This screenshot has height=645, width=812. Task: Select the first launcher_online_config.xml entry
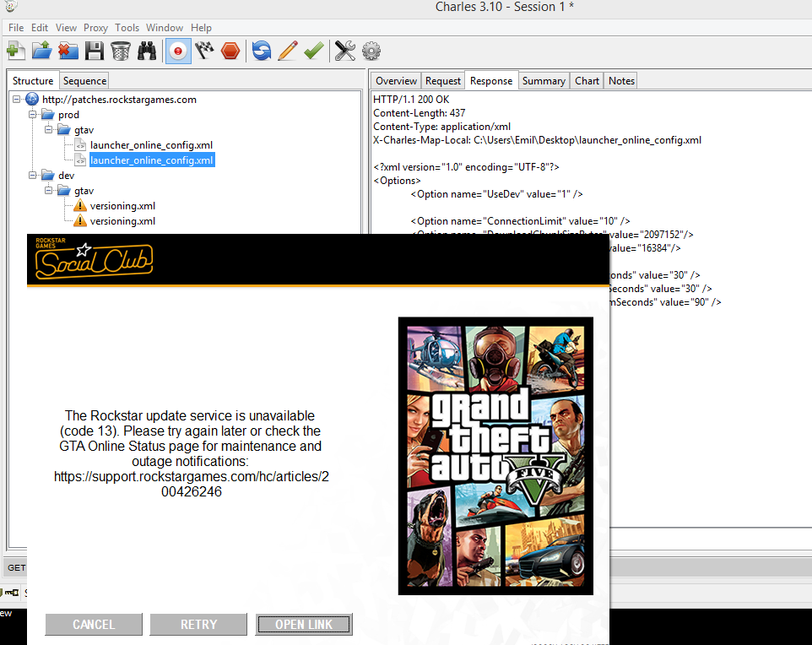point(151,145)
